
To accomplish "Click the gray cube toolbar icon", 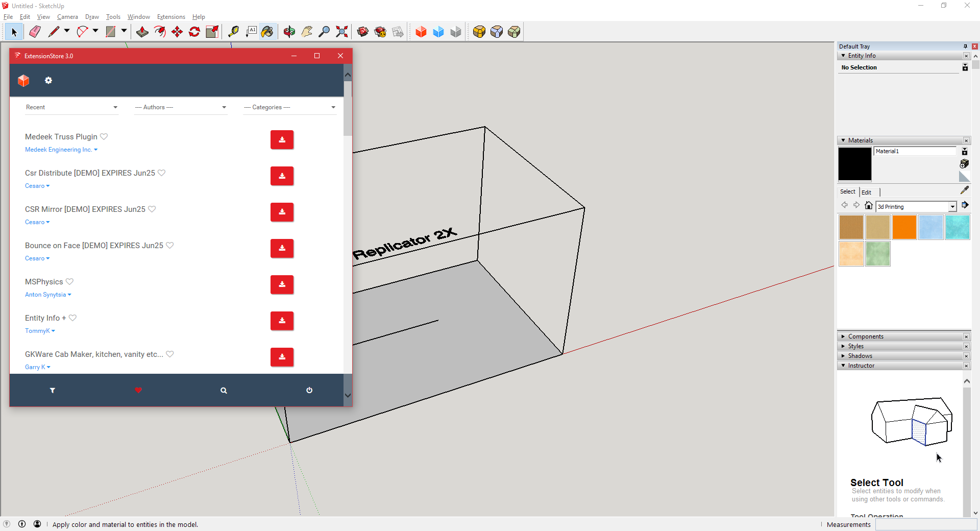I will 456,32.
